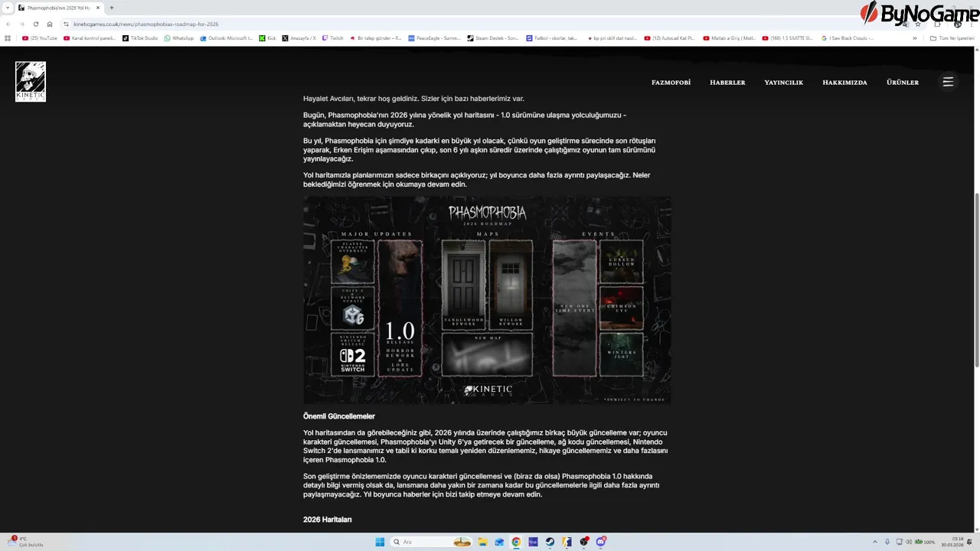Open File Explorer from the taskbar

coord(482,542)
